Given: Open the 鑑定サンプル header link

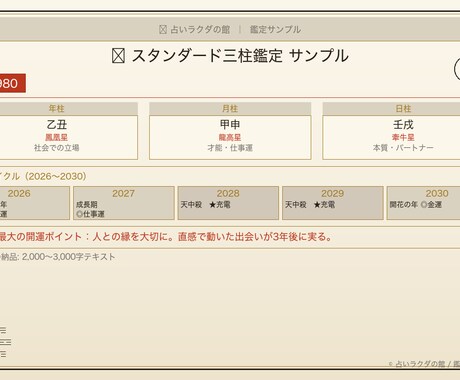Looking at the screenshot, I should tap(275, 30).
